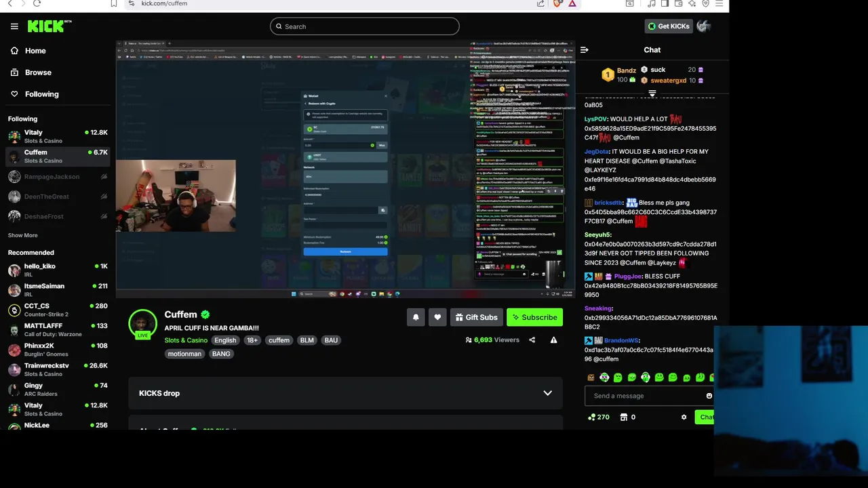Open offline channel DeshaeFrost

[x=58, y=216]
